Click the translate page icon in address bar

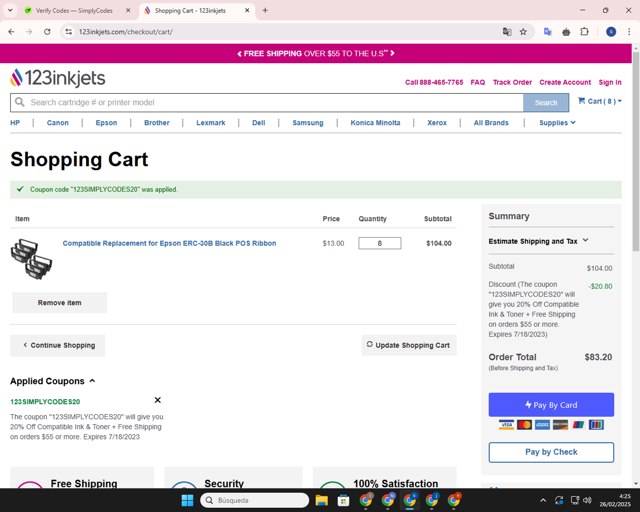click(507, 32)
